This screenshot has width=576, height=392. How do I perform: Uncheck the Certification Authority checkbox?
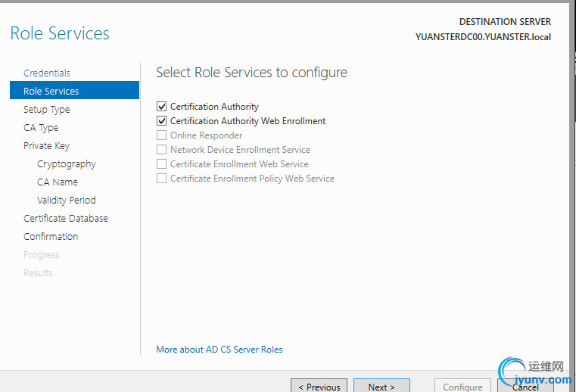[x=161, y=107]
